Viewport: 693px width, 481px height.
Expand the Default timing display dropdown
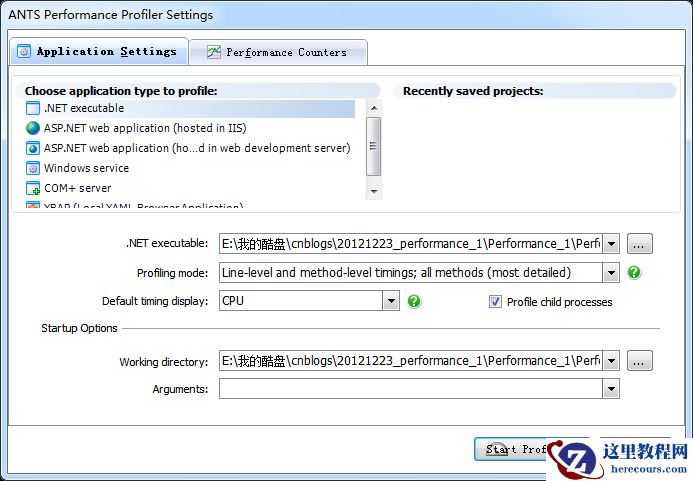click(x=391, y=301)
